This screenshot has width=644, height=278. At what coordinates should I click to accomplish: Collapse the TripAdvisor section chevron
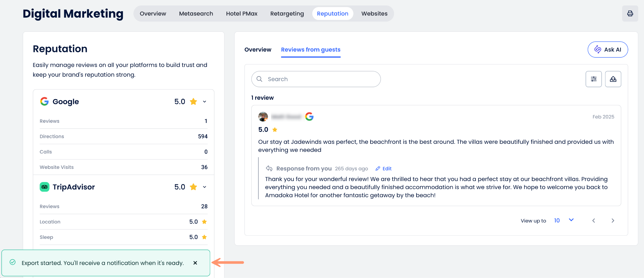[204, 187]
